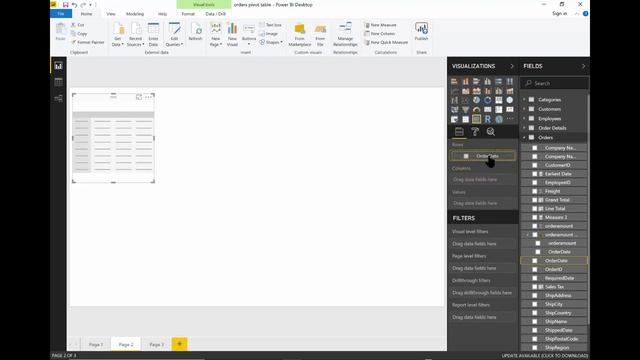Switch to the View ribbon tab
The image size is (640, 360).
click(x=111, y=14)
